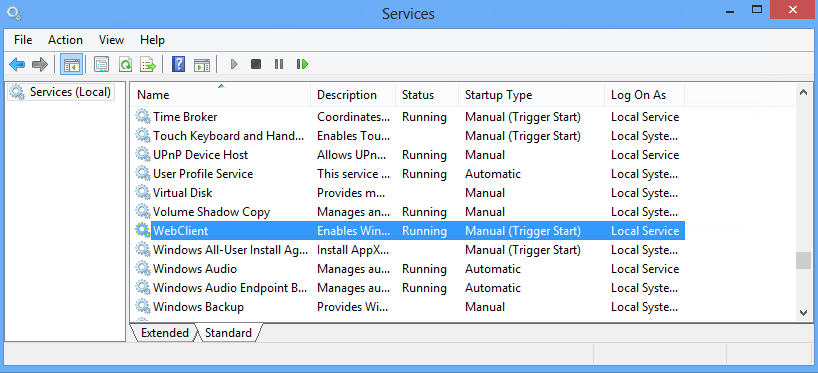Open the Help menu

[152, 40]
